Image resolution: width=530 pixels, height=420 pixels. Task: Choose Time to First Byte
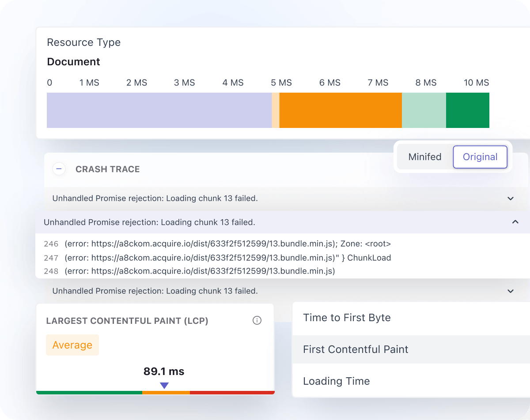pyautogui.click(x=411, y=318)
